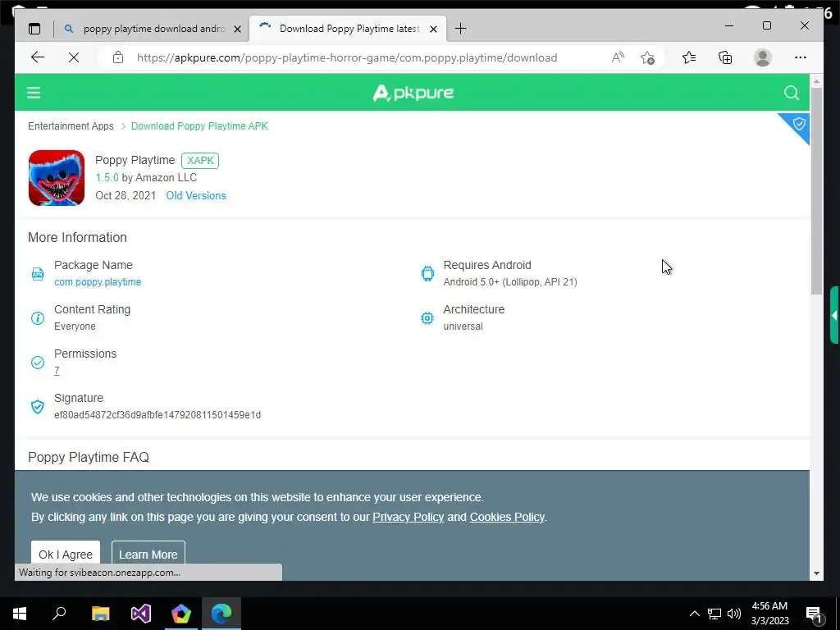Open a new tab with plus button
The height and width of the screenshot is (630, 840).
pos(460,29)
